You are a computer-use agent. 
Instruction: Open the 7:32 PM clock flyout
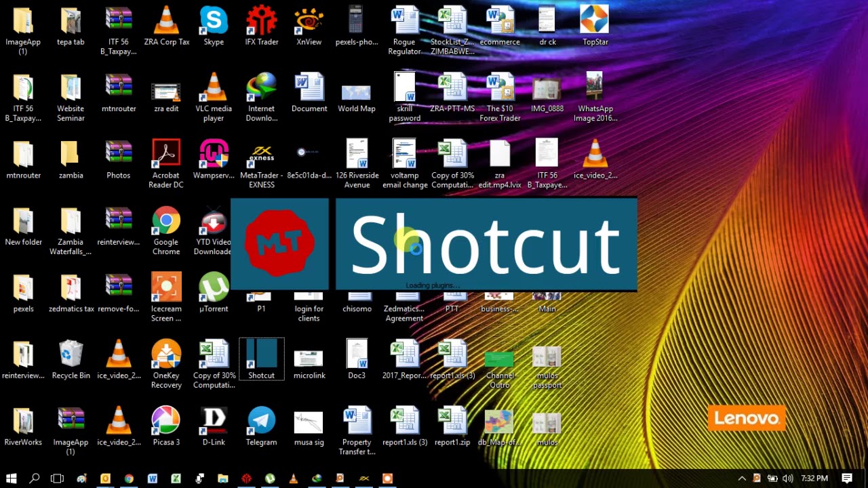point(814,479)
